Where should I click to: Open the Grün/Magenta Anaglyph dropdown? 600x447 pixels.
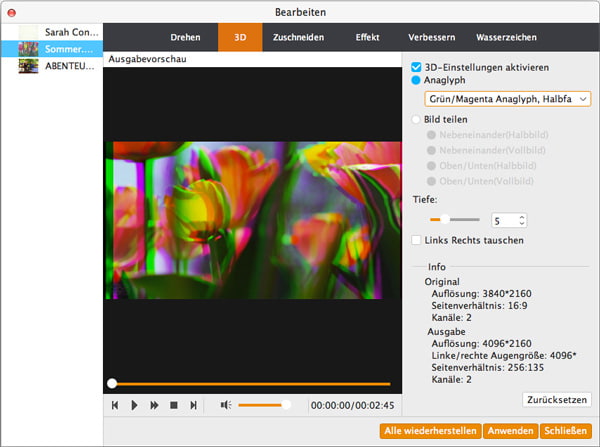[507, 99]
